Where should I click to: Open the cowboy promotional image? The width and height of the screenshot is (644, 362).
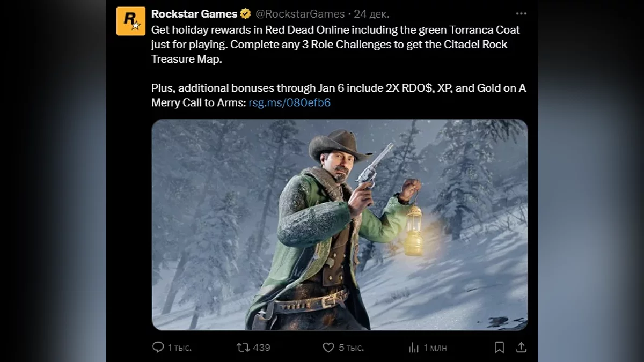[x=340, y=225]
